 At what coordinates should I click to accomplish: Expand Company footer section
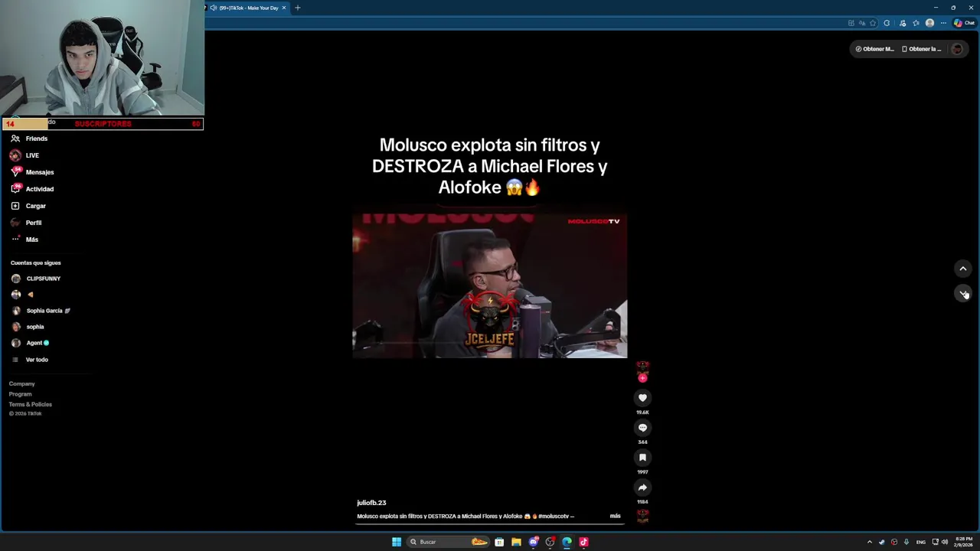[21, 383]
